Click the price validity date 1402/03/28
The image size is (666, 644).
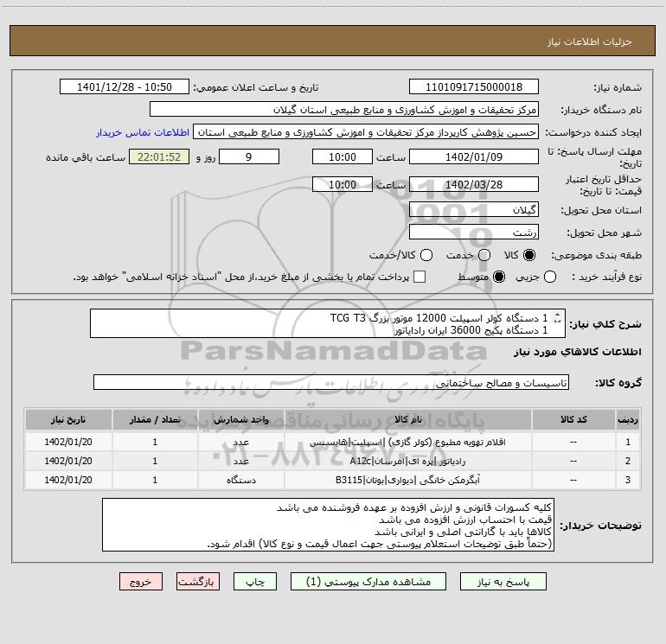[474, 184]
